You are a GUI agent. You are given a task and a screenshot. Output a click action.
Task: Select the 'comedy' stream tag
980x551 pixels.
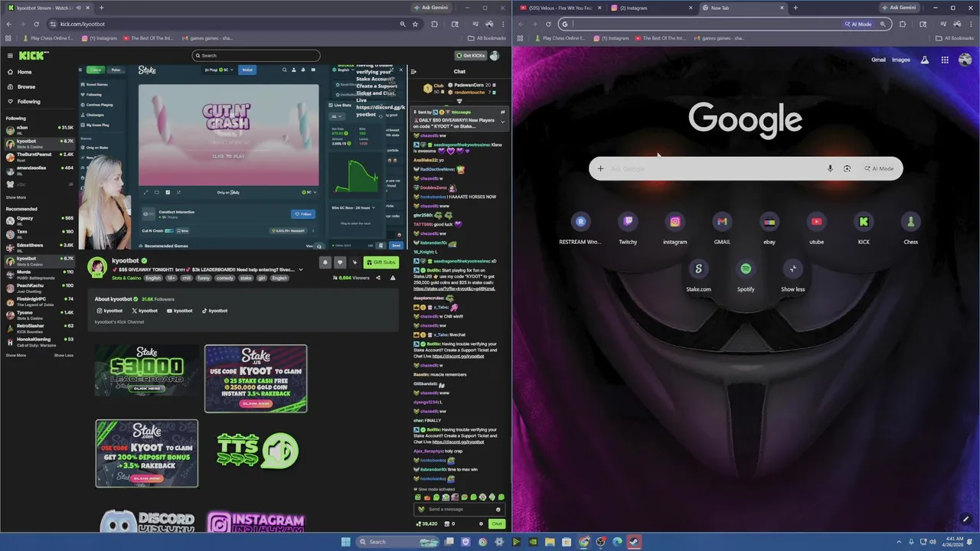[224, 278]
